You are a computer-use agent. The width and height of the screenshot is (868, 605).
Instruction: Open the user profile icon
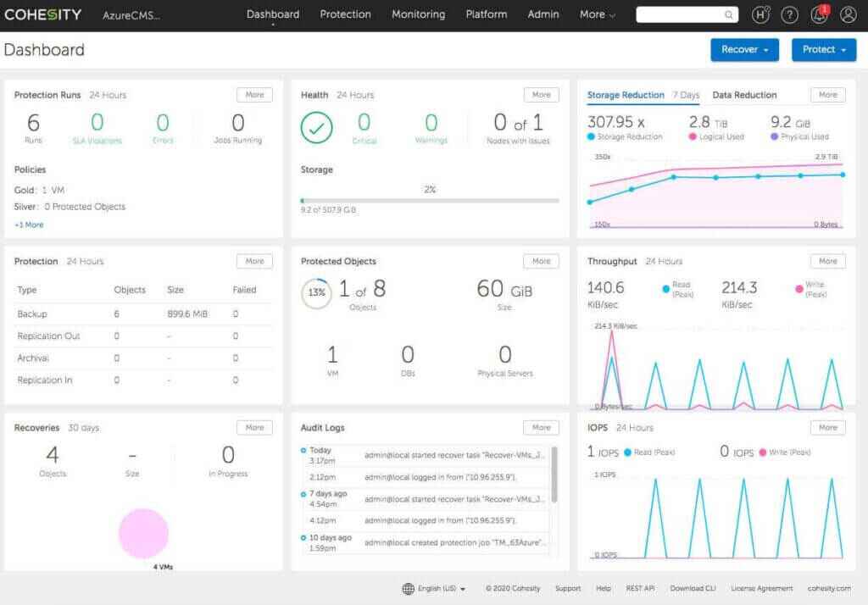[848, 14]
